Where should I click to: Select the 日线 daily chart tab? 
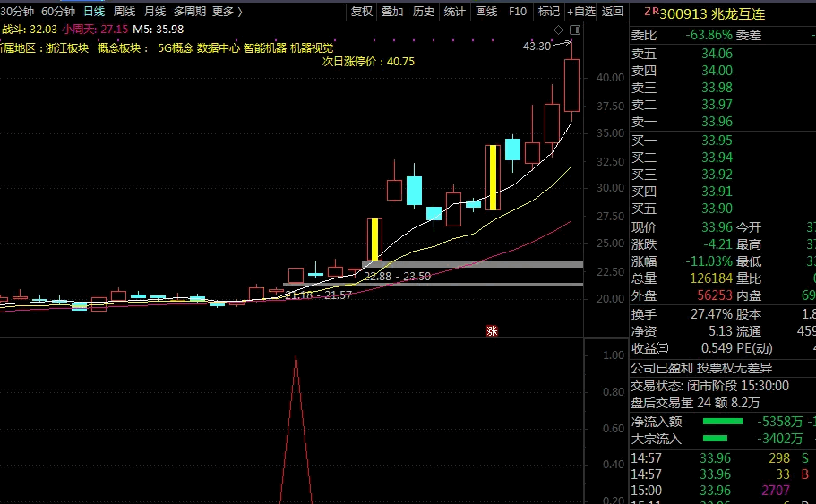tap(94, 11)
